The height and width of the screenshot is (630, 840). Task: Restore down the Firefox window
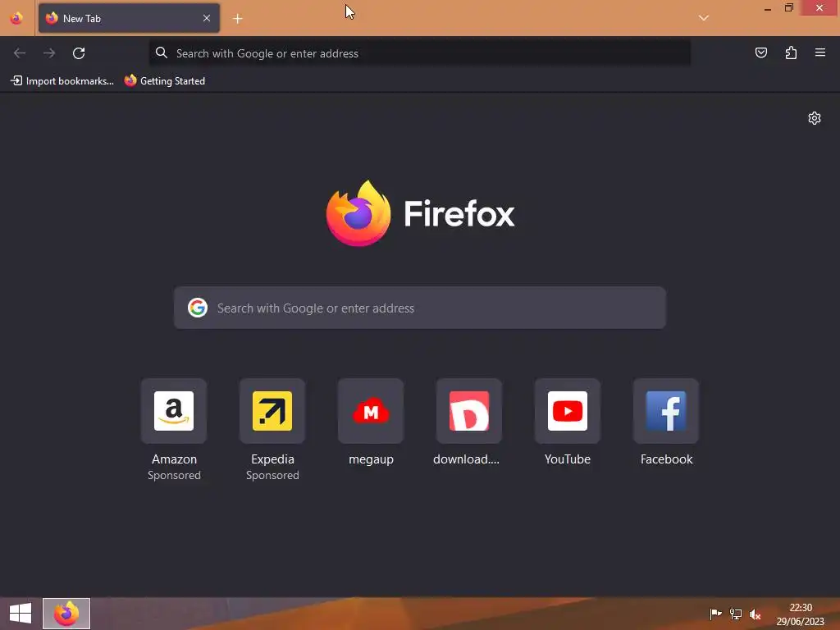[788, 7]
